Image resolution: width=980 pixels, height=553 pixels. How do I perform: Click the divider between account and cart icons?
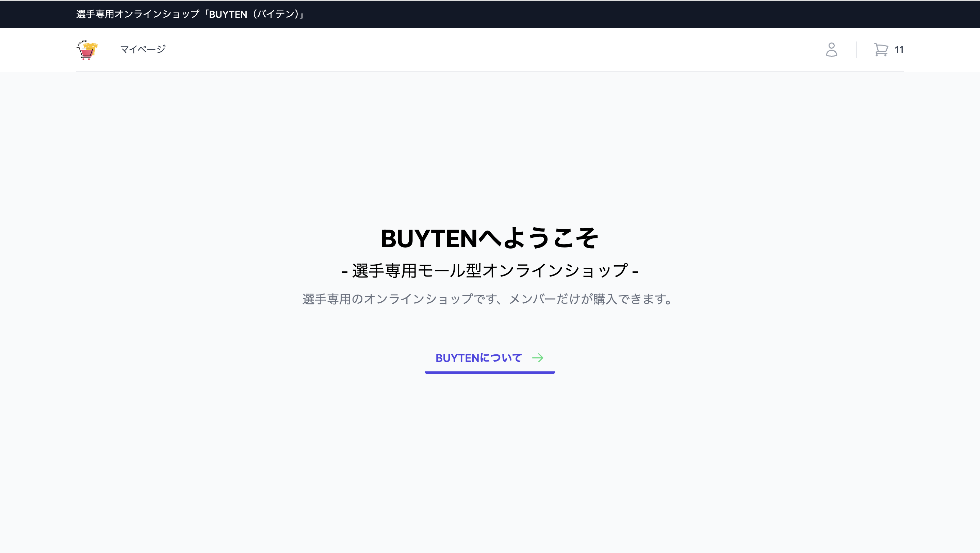tap(856, 49)
